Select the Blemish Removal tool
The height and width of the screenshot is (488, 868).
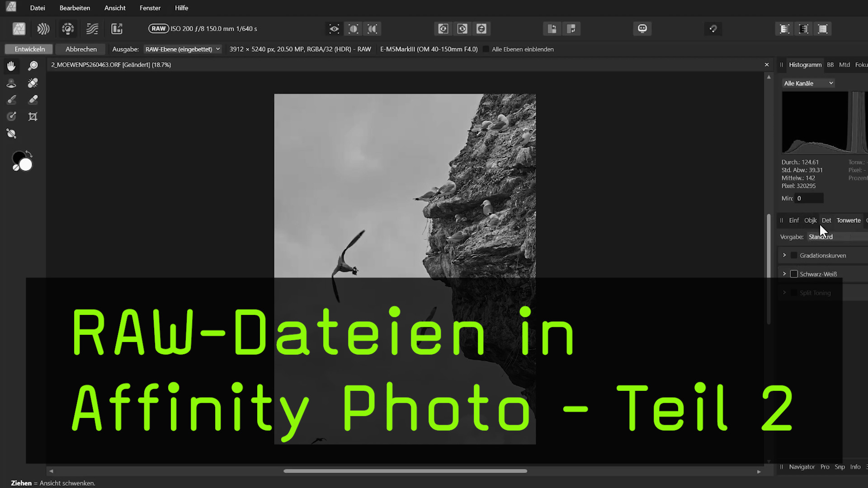point(33,83)
